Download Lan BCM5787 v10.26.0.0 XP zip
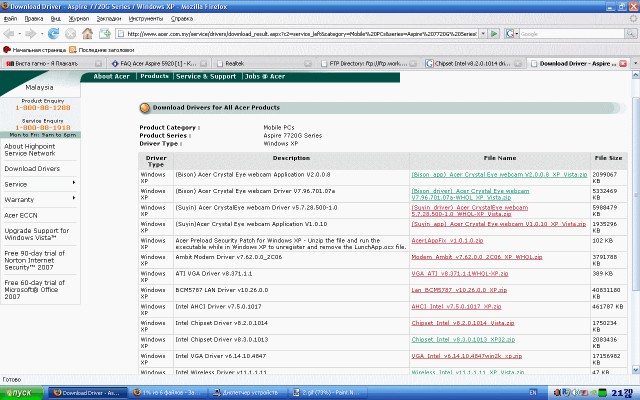The image size is (640, 400). coord(459,290)
